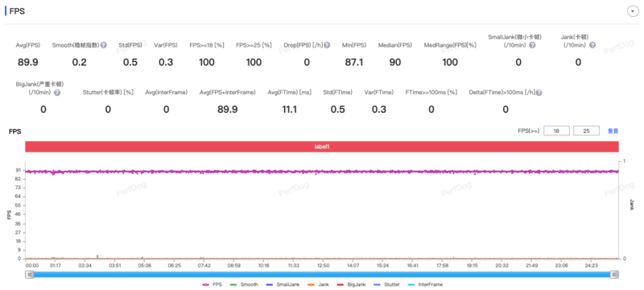The height and width of the screenshot is (290, 644).
Task: Toggle BigJank series in legend
Action: pos(352,284)
